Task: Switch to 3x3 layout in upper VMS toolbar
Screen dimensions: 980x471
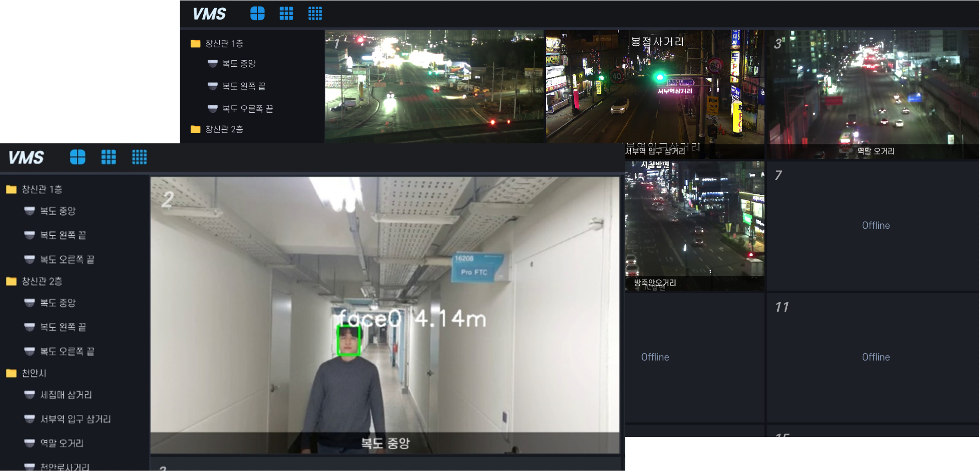Action: (x=286, y=14)
